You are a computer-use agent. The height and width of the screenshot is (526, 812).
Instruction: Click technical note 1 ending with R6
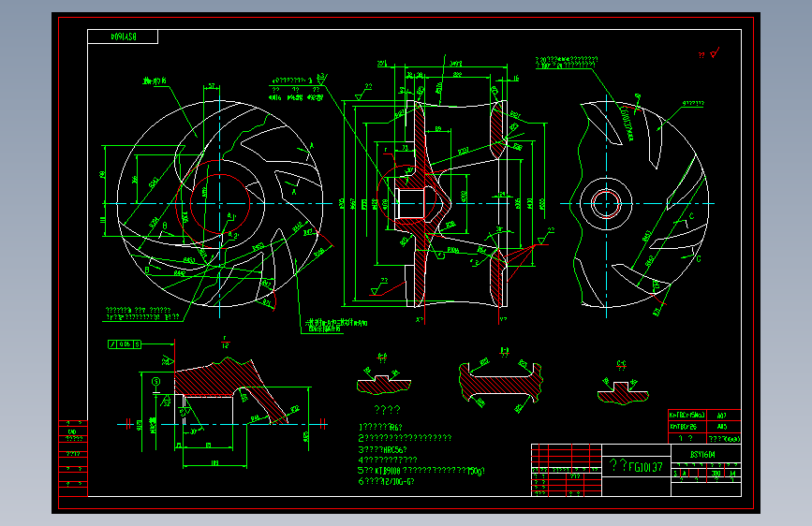click(x=380, y=428)
